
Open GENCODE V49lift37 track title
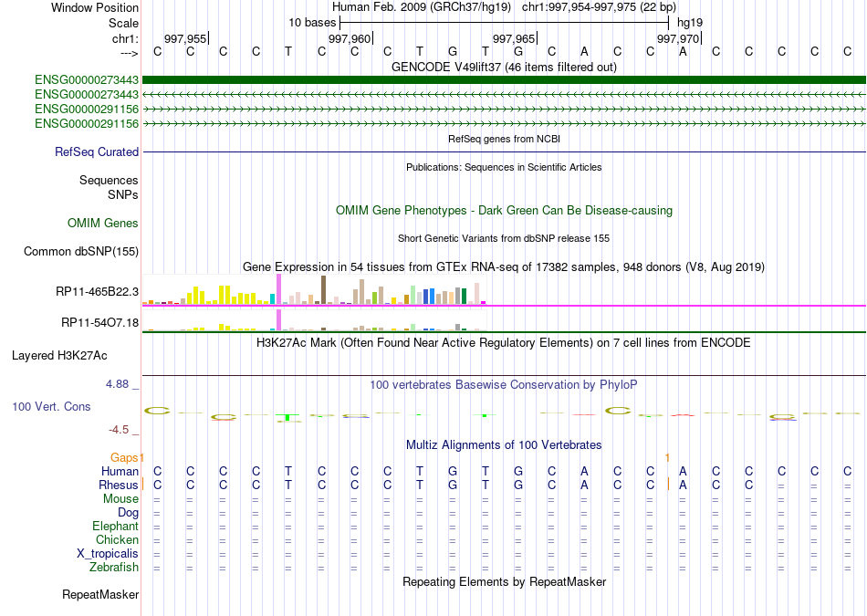point(504,67)
